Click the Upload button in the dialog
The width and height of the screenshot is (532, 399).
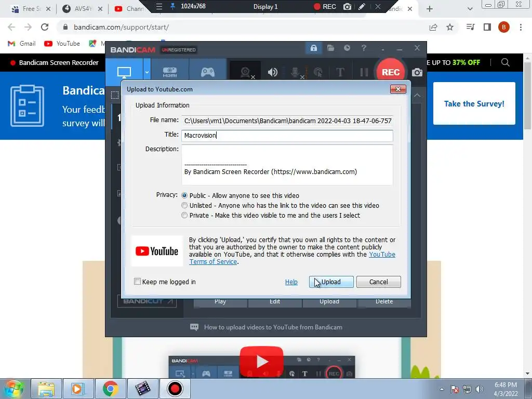[x=331, y=282]
